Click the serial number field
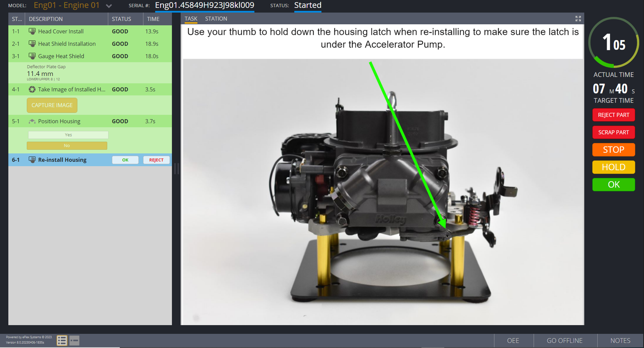The height and width of the screenshot is (348, 644). click(x=205, y=5)
